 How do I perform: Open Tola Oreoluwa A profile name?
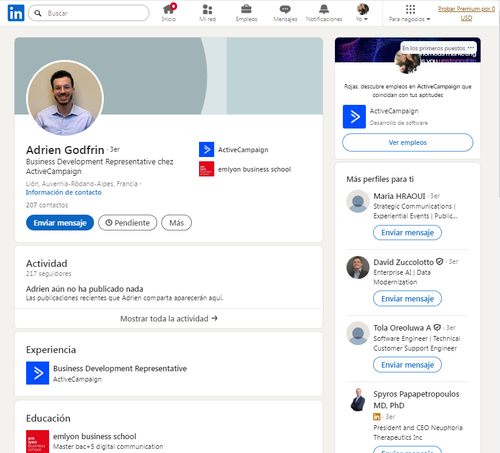click(x=402, y=328)
